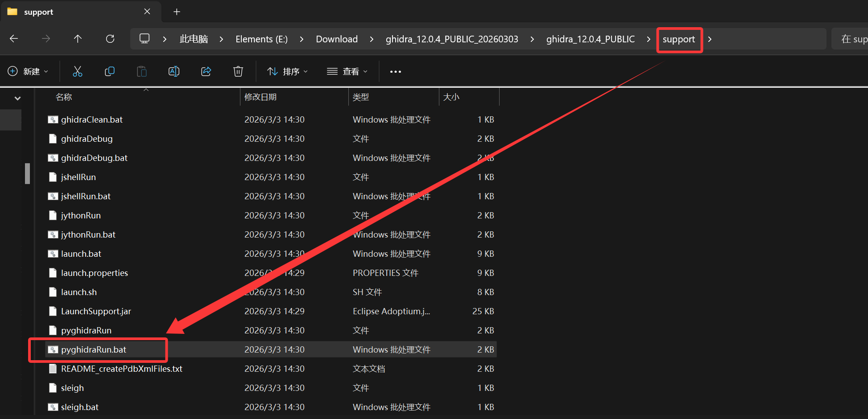This screenshot has width=868, height=419.
Task: Share the selected file
Action: pos(206,71)
